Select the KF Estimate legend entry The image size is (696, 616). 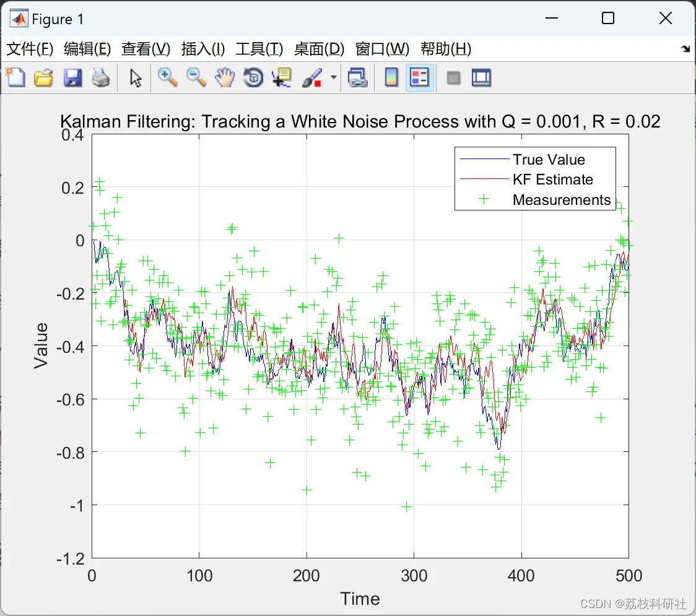[552, 180]
